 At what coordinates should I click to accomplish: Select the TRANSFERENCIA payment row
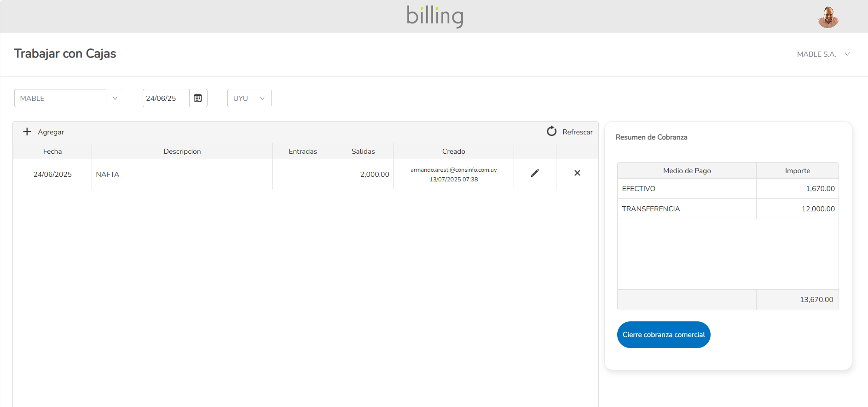coord(686,209)
